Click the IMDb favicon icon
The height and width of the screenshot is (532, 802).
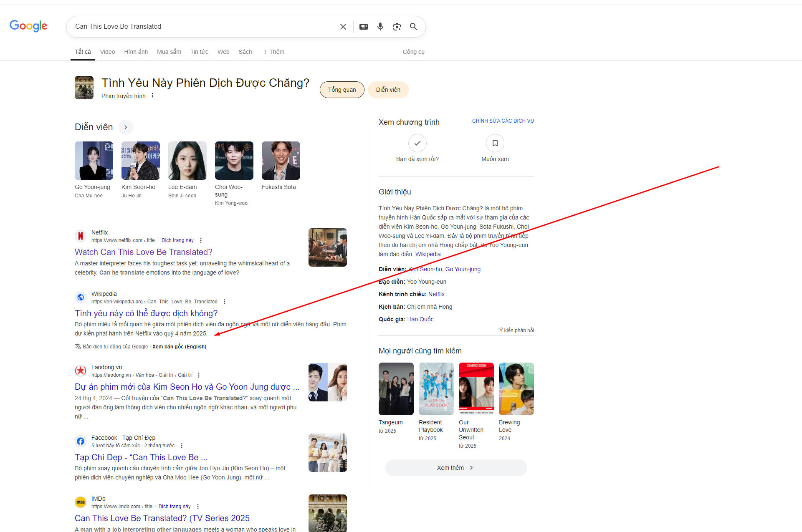[x=81, y=502]
